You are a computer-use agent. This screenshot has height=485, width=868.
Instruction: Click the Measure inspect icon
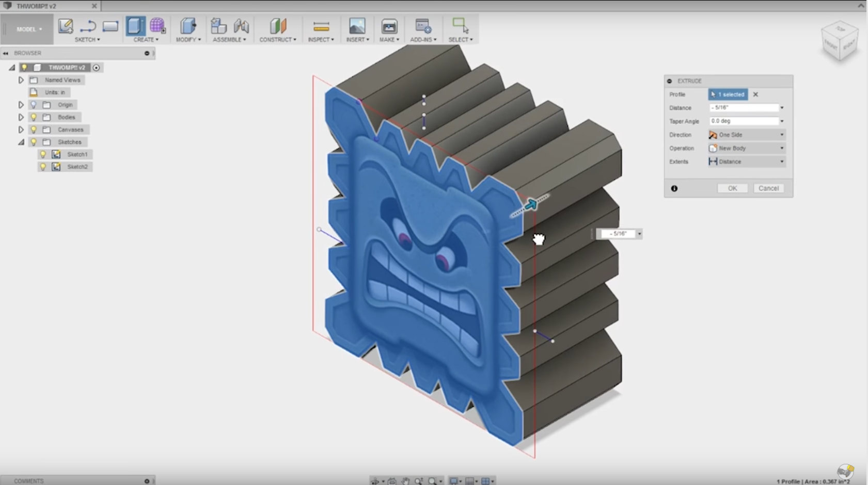pos(321,26)
